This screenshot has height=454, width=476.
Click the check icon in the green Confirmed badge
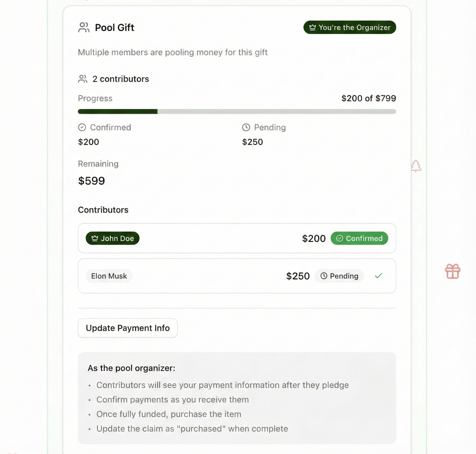340,238
